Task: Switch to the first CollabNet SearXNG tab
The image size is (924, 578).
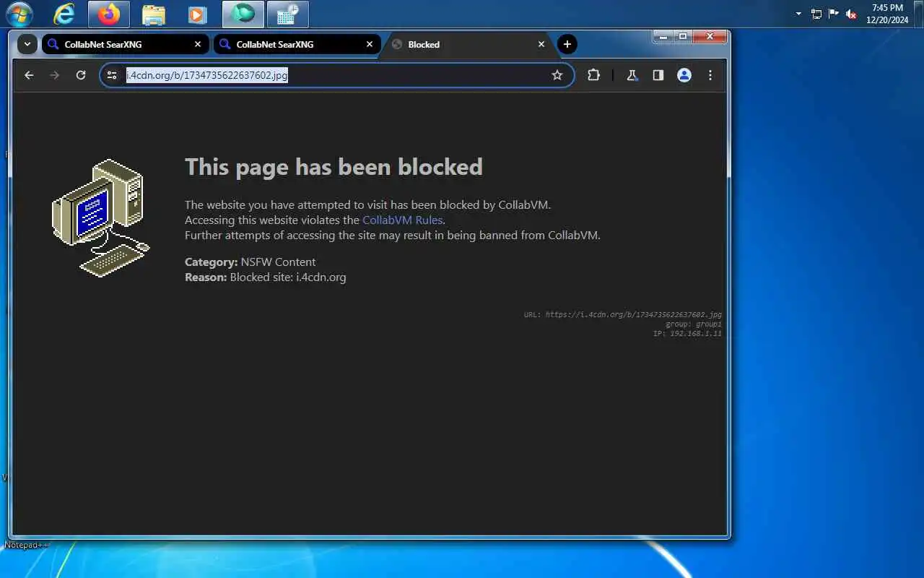Action: click(125, 44)
